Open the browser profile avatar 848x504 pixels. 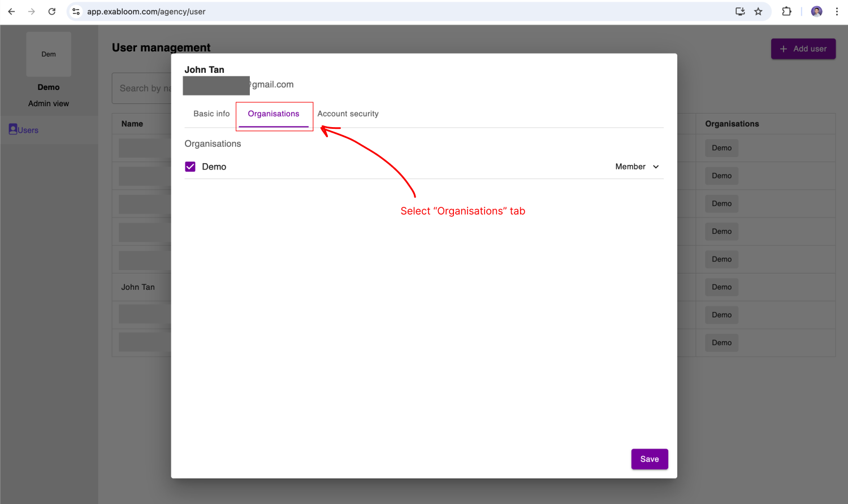click(x=816, y=11)
